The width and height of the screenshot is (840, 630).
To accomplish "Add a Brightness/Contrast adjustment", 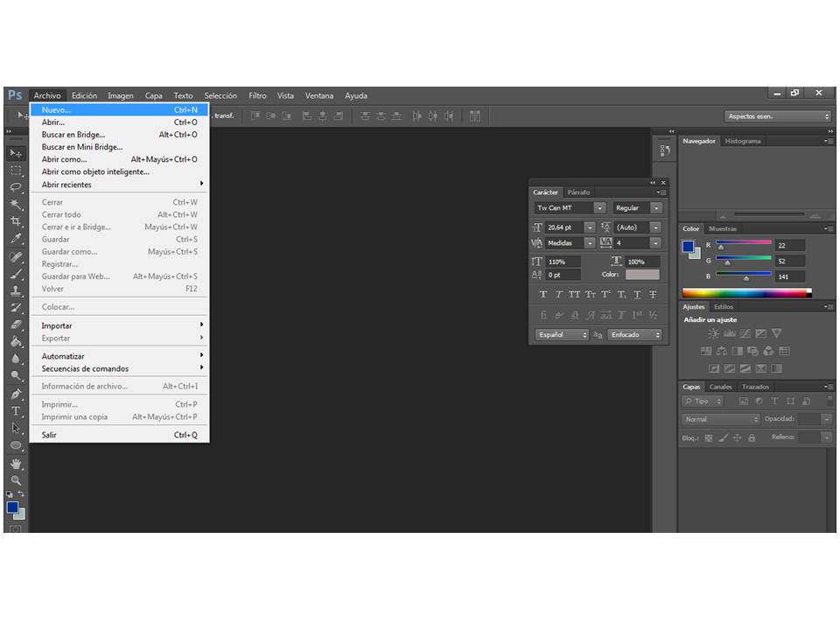I will click(714, 333).
